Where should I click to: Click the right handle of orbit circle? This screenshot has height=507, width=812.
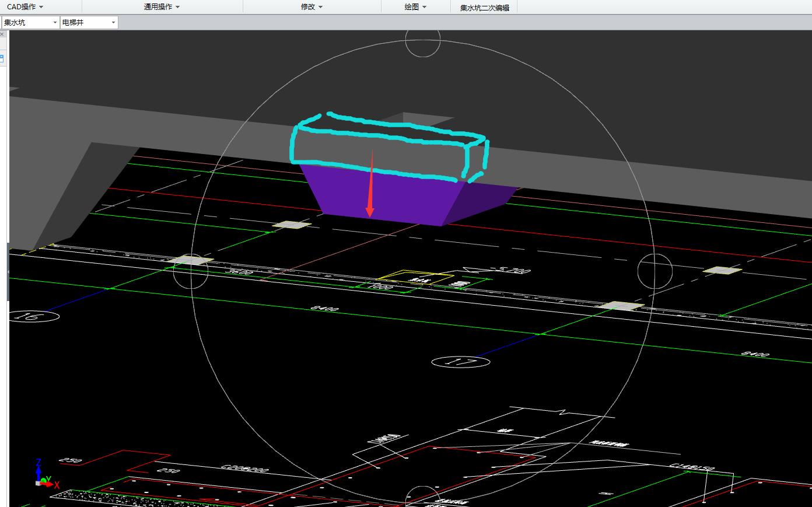[x=655, y=271]
